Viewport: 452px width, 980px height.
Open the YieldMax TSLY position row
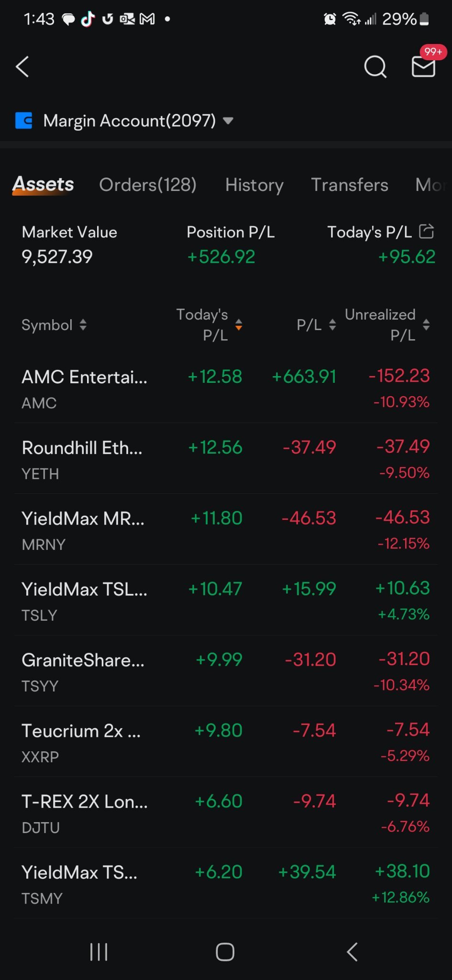[226, 601]
